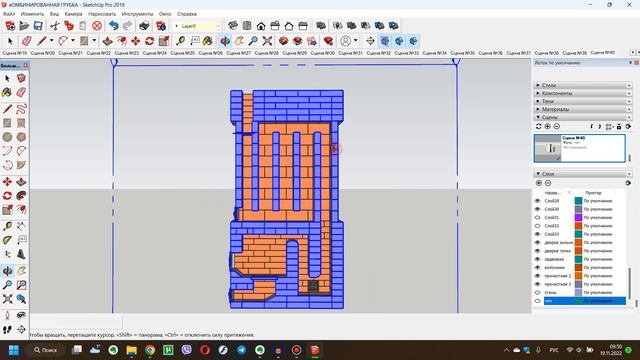Toggle visibility of layer задвижка
The image size is (640, 360).
(x=538, y=259)
